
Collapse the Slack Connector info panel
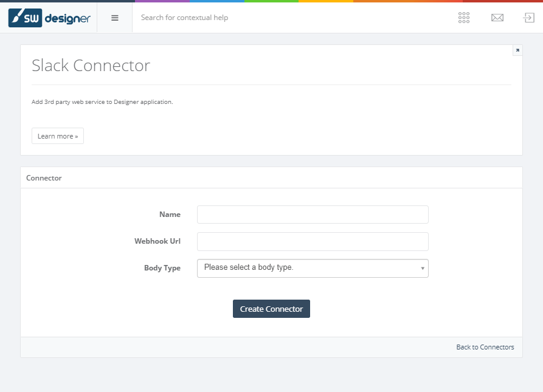(517, 50)
